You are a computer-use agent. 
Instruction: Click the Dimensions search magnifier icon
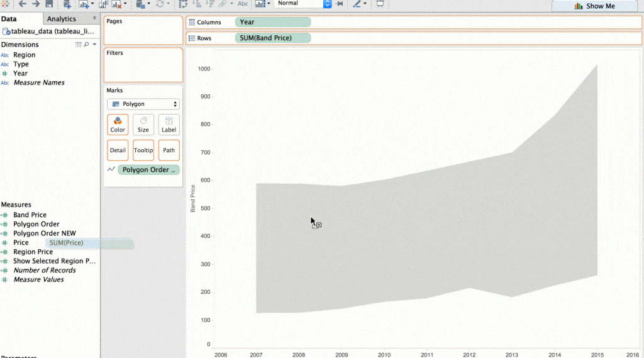tap(86, 45)
